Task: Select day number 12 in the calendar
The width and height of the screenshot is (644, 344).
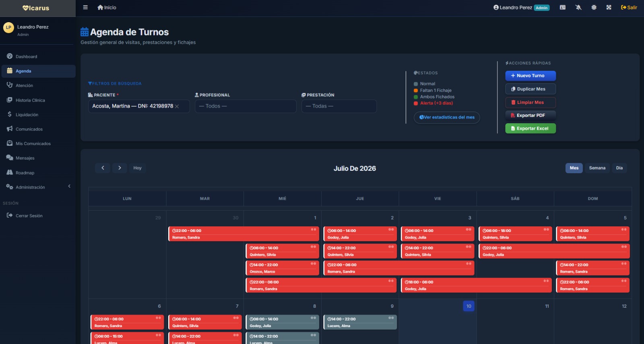Action: tap(624, 306)
